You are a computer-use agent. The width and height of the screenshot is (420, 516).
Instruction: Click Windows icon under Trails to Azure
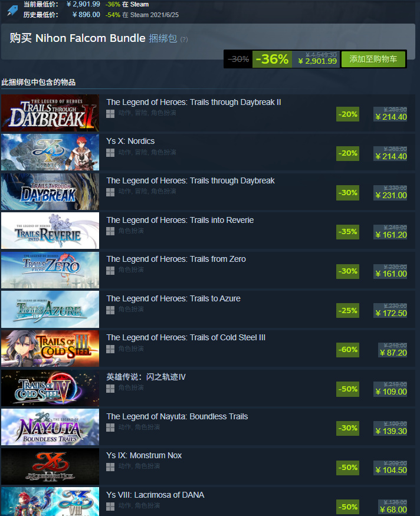pyautogui.click(x=110, y=310)
